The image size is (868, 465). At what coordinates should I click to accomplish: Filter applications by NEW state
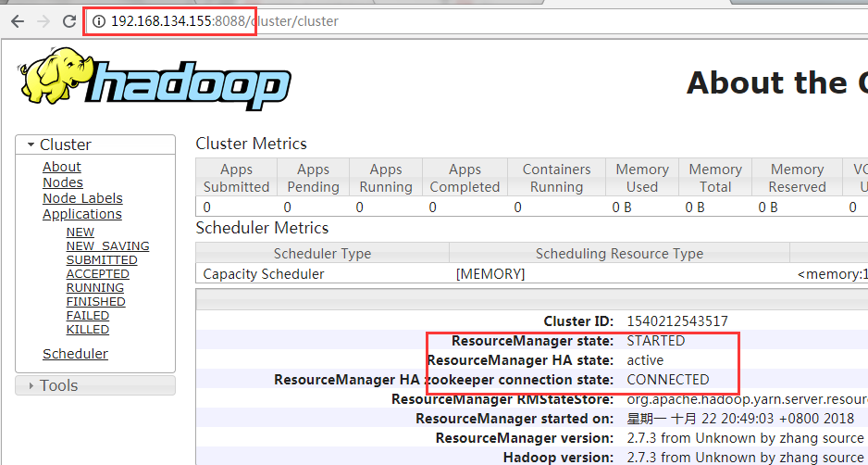(x=81, y=232)
